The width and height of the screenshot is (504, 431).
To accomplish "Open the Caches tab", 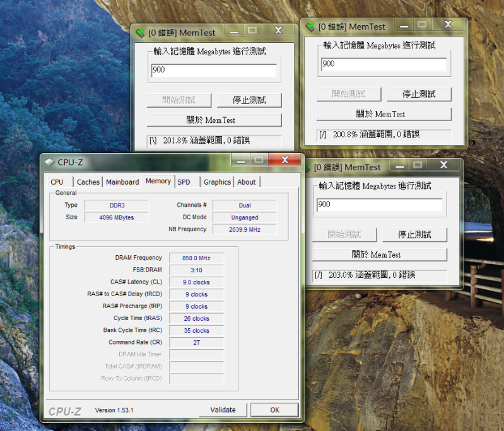I will click(x=88, y=182).
